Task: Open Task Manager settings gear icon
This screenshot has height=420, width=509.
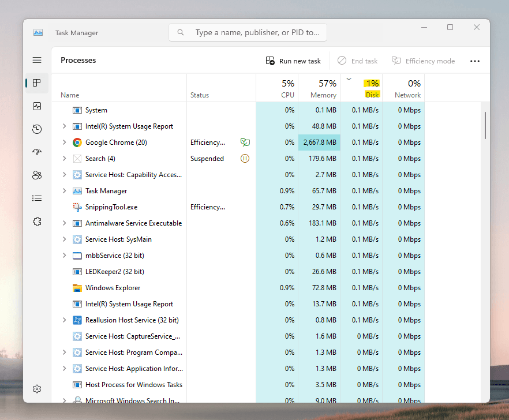Action: (37, 388)
